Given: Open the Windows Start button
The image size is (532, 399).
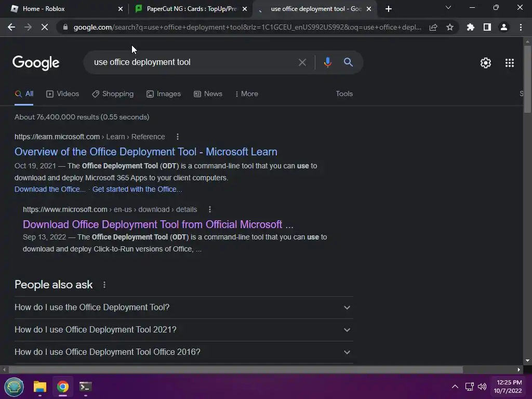Looking at the screenshot, I should [x=14, y=387].
